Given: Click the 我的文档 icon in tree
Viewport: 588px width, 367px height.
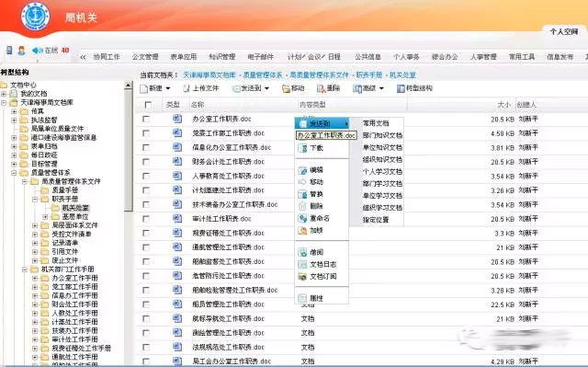Looking at the screenshot, I should pyautogui.click(x=15, y=94).
